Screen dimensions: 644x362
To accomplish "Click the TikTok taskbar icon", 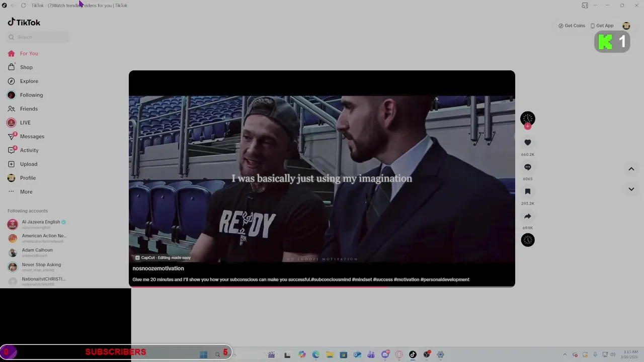I will [413, 354].
